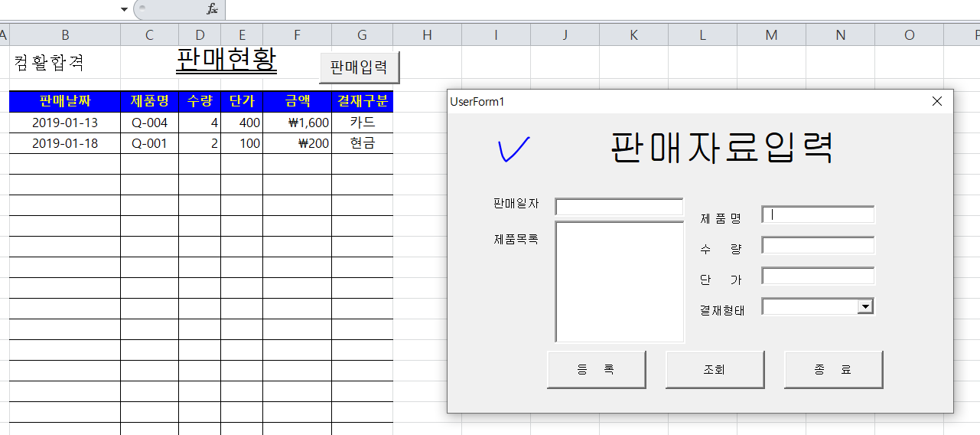Screen dimensions: 980x435
Task: Click the 종료 button to exit form
Action: [x=833, y=370]
